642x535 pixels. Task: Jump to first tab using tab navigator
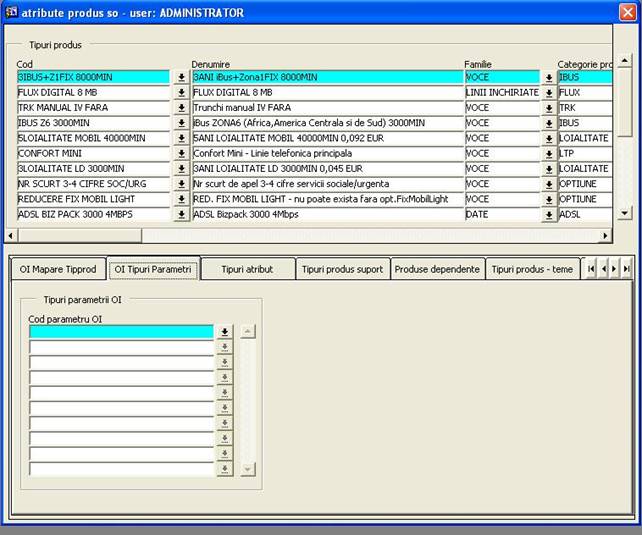point(591,269)
